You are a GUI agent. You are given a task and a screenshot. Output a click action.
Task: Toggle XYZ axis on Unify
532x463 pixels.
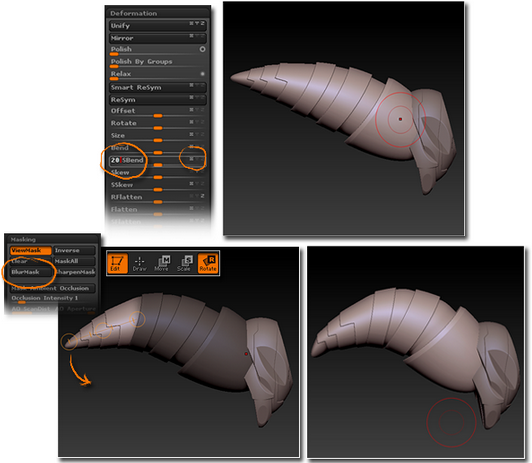point(197,23)
